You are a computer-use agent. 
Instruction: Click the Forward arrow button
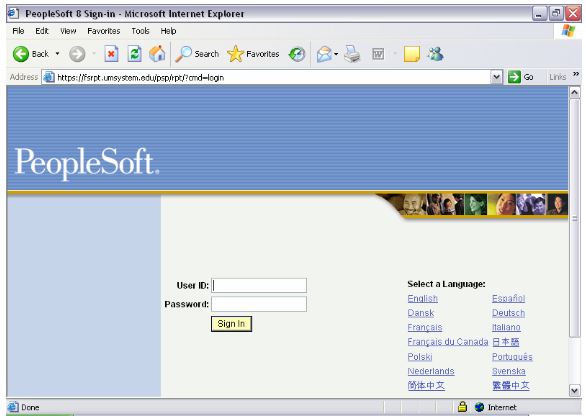coord(77,54)
